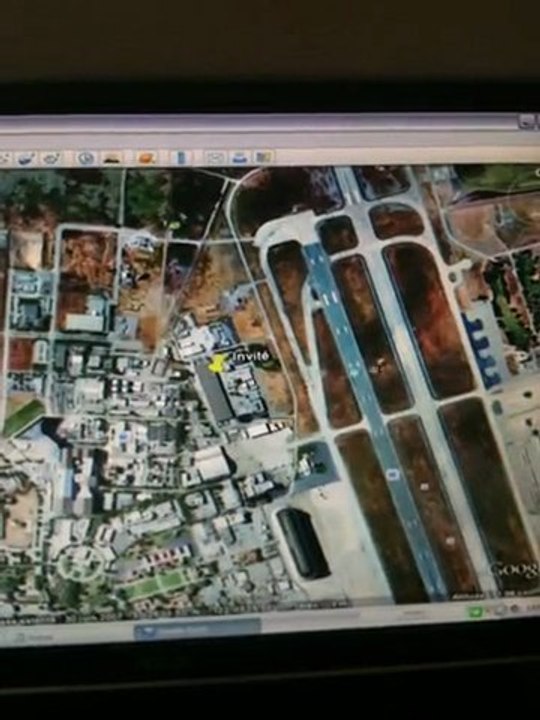Click the green system tray icon
The image size is (540, 720).
click(x=475, y=612)
